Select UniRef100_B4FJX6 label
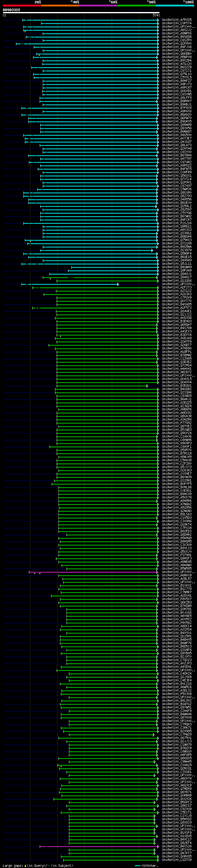The image size is (197, 868). [x=177, y=47]
